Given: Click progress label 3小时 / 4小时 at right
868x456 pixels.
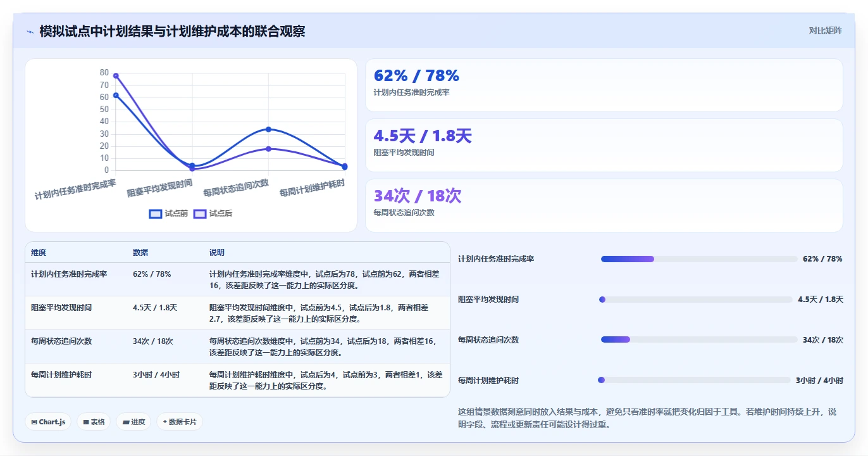Looking at the screenshot, I should pos(819,380).
